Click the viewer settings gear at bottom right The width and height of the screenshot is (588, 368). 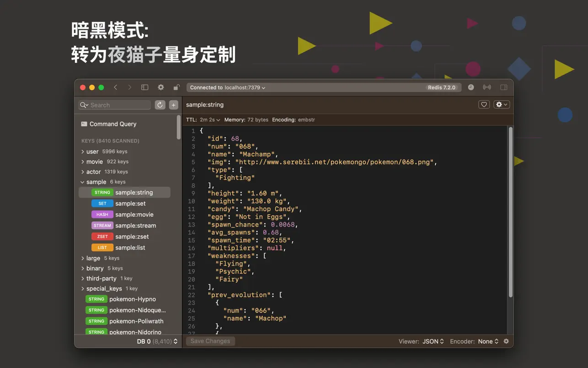506,341
